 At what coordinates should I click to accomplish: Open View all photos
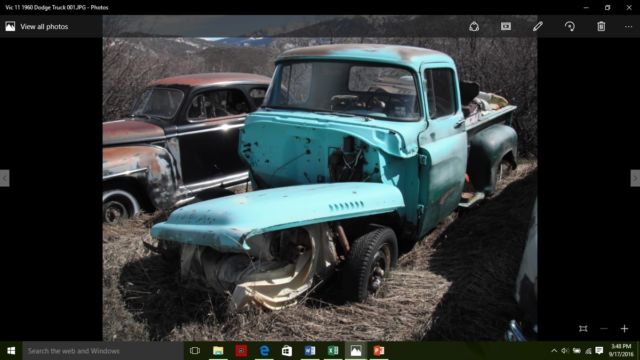(x=37, y=27)
